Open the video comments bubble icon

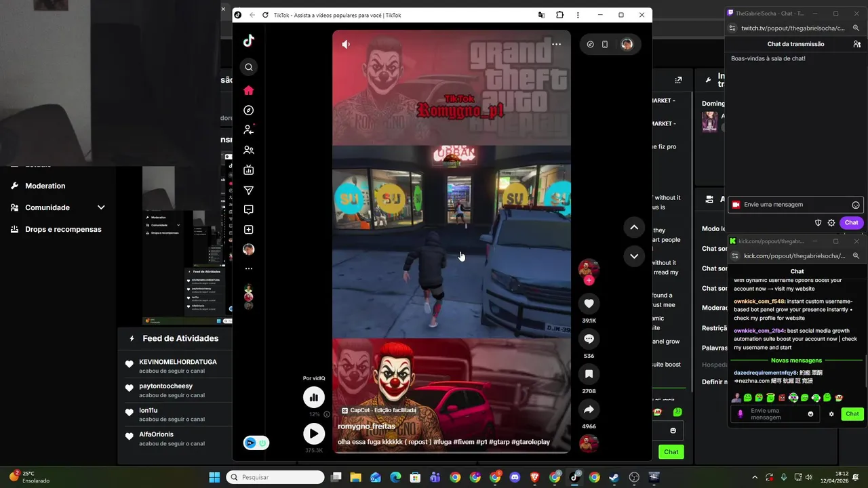(589, 339)
